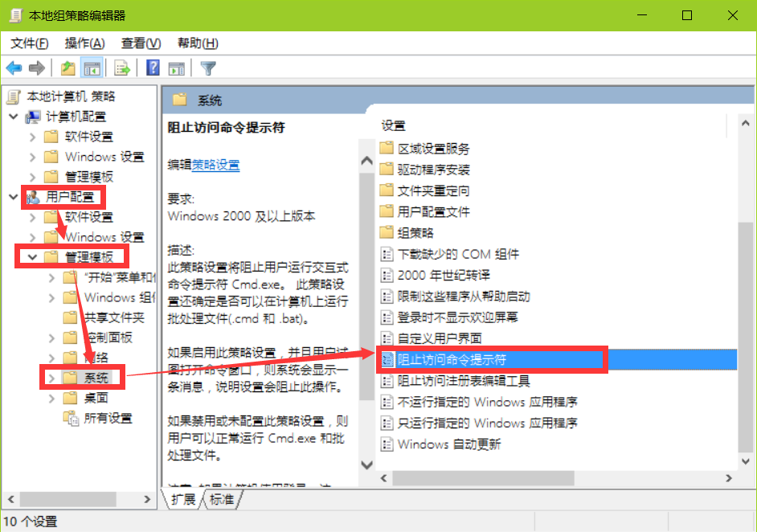Select 阻止访问注册表编辑工具 policy setting
The height and width of the screenshot is (532, 757).
(464, 381)
